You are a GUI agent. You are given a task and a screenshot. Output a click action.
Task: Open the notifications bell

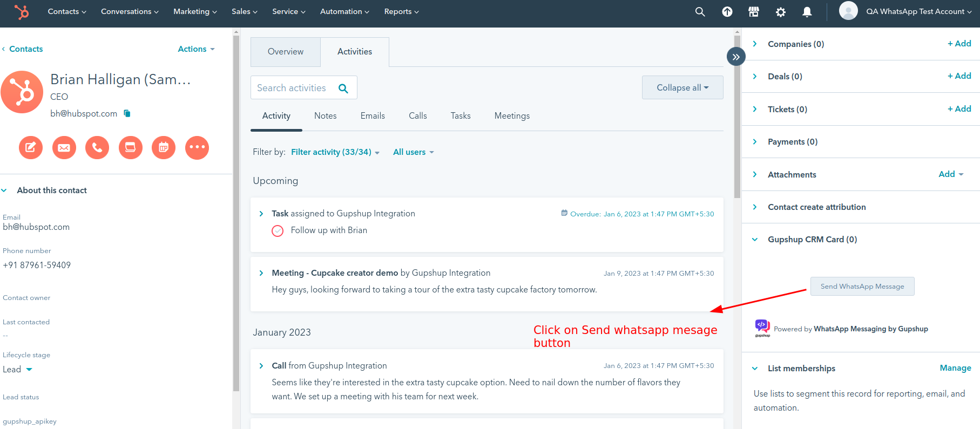pos(807,11)
